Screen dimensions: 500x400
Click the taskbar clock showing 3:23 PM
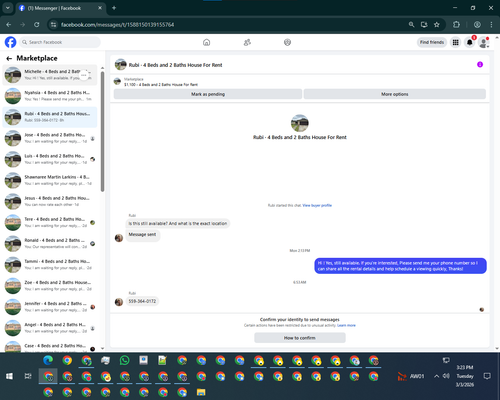[x=465, y=376]
